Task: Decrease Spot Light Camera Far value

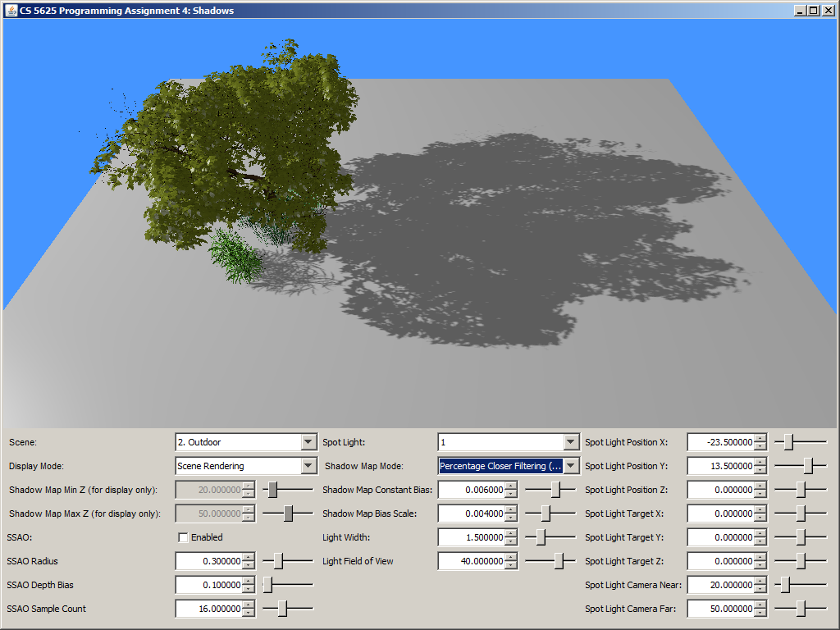Action: 760,613
